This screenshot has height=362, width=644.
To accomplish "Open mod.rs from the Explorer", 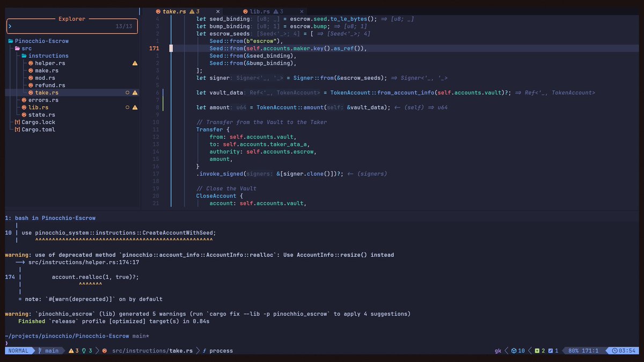I will [45, 78].
